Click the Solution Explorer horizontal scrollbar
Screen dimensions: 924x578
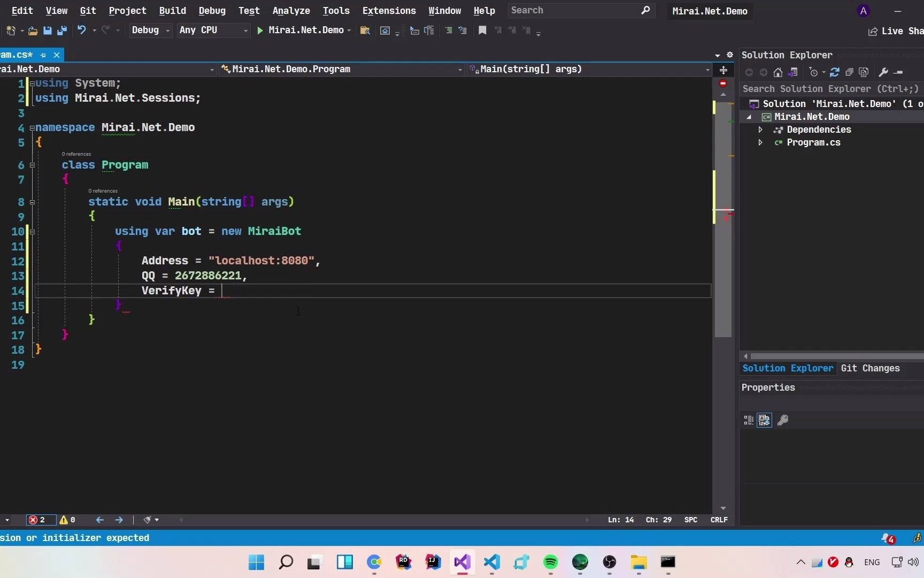836,356
